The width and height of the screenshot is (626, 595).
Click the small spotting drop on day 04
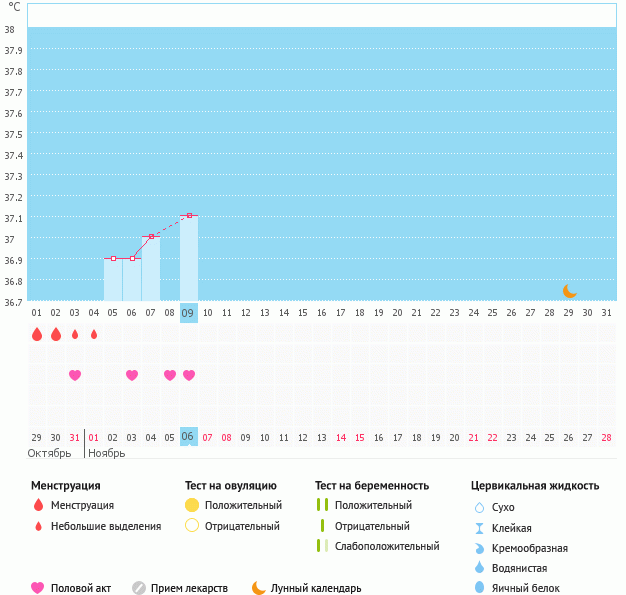click(94, 335)
